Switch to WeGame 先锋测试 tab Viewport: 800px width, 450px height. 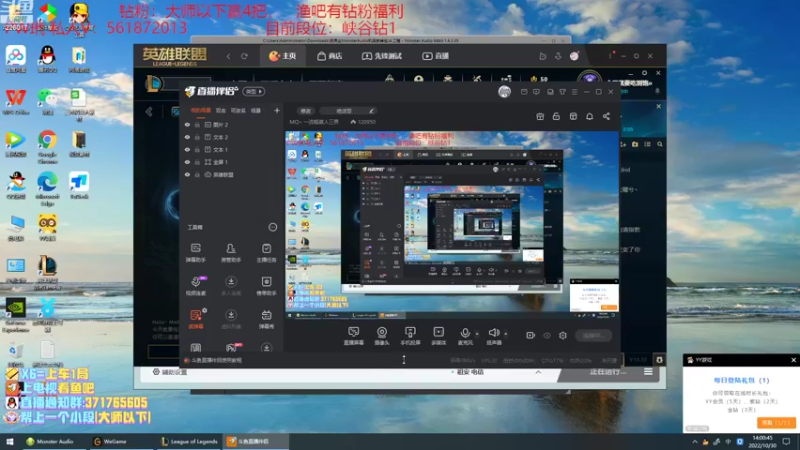tap(382, 56)
